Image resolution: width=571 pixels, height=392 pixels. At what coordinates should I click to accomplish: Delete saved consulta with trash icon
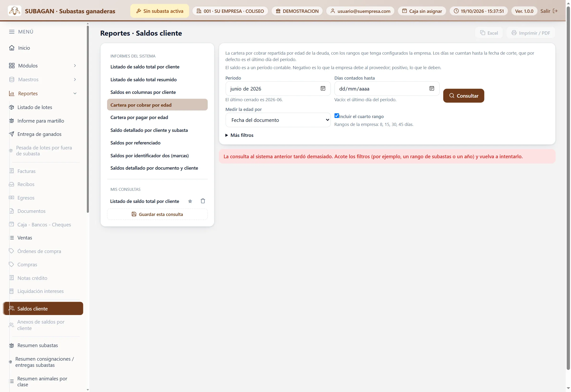tap(203, 201)
